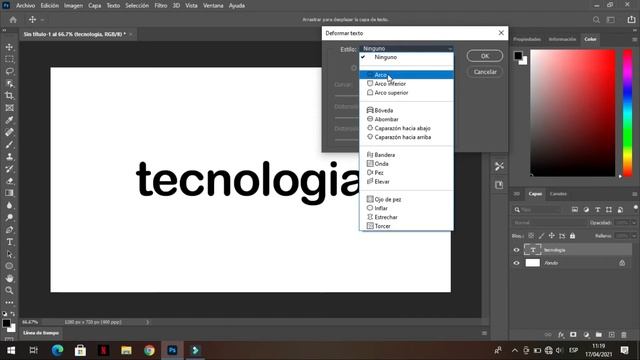Select the Lasso tool

(x=9, y=71)
